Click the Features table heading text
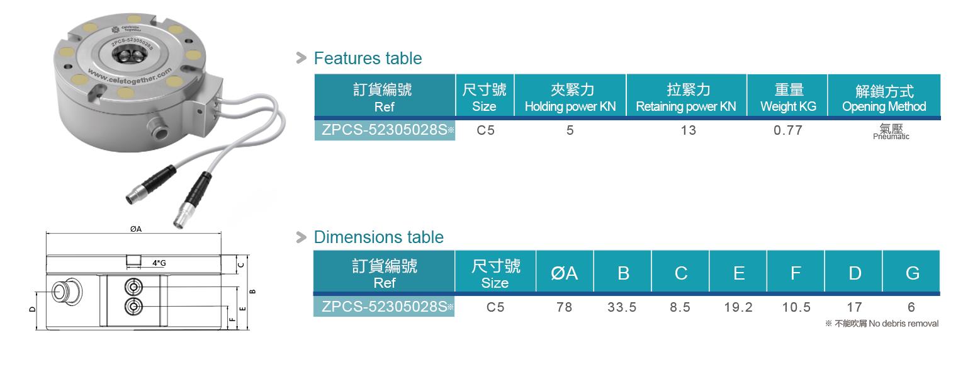Screen dimensions: 980x369 (368, 59)
